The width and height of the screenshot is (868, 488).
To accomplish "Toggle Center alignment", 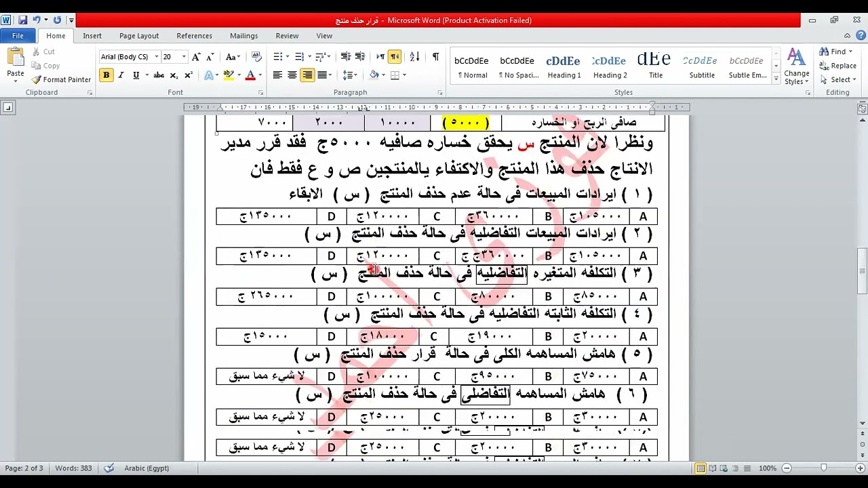I will [292, 75].
